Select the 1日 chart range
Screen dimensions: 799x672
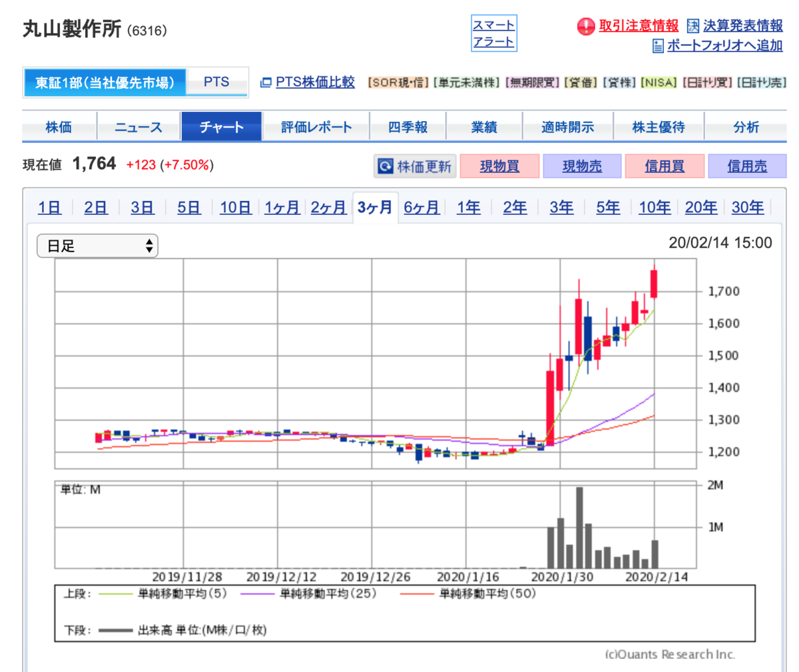point(50,208)
